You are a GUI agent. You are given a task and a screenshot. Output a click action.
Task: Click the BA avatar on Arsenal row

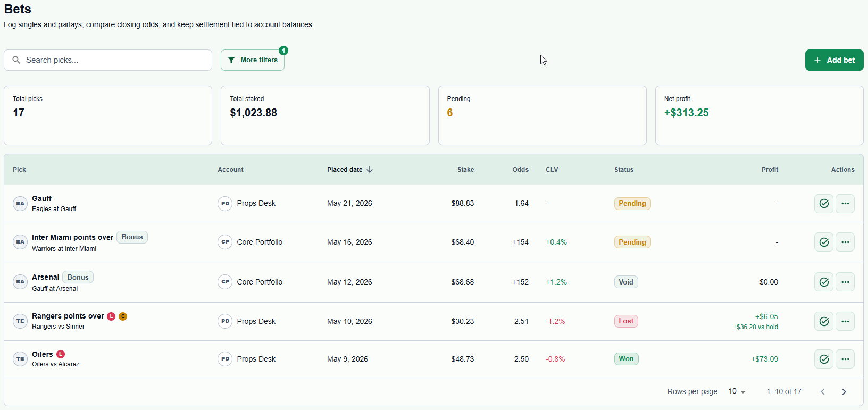coord(20,282)
